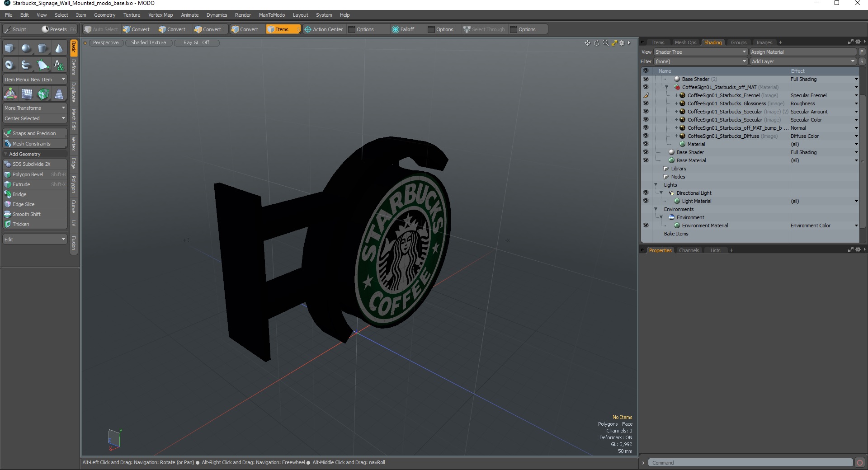Click viewport zoom magnifier icon

tap(605, 43)
